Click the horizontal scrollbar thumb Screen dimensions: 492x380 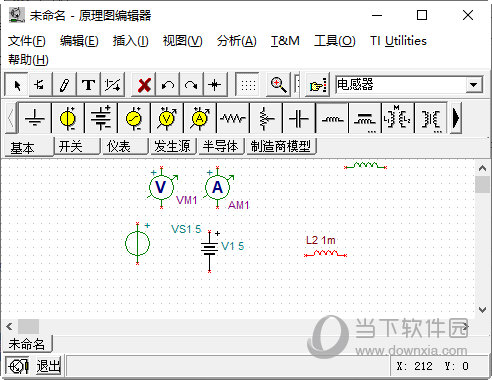pos(28,327)
